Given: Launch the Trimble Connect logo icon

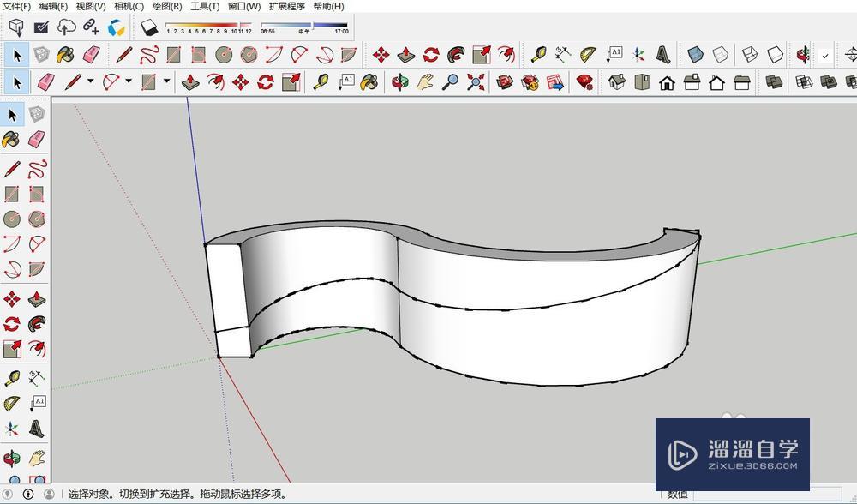Looking at the screenshot, I should click(116, 27).
